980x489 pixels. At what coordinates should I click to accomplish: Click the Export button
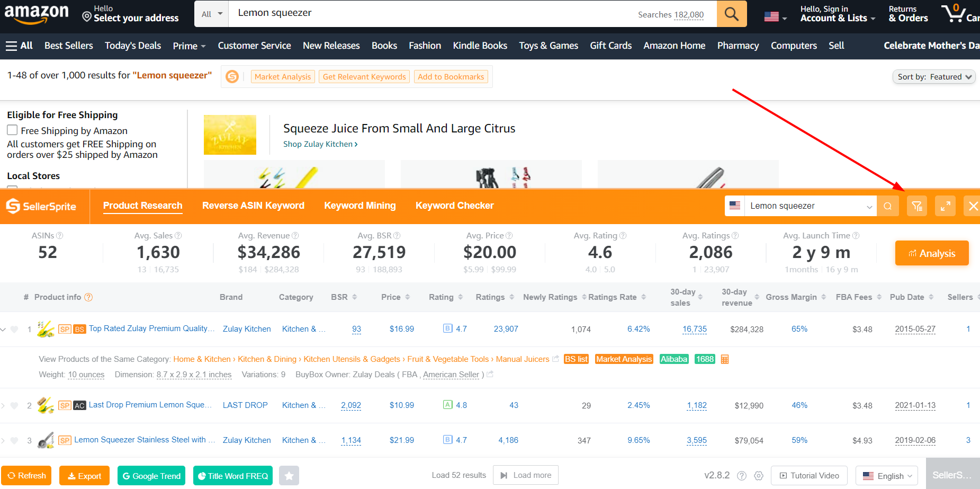click(x=84, y=476)
